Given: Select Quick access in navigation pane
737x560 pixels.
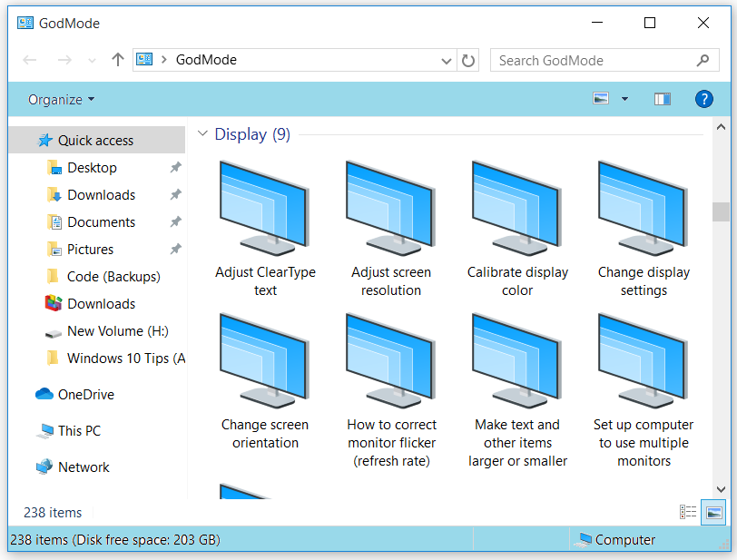Looking at the screenshot, I should [97, 140].
